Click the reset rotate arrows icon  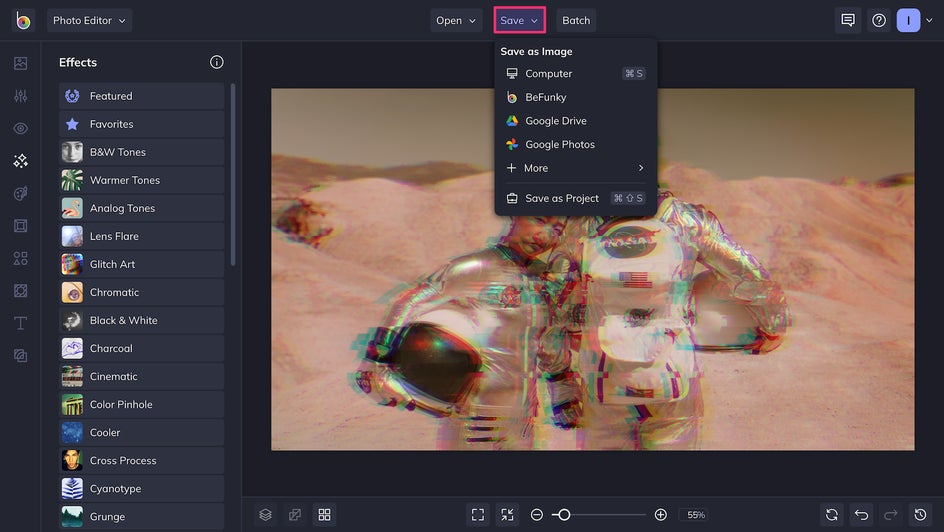coord(832,515)
